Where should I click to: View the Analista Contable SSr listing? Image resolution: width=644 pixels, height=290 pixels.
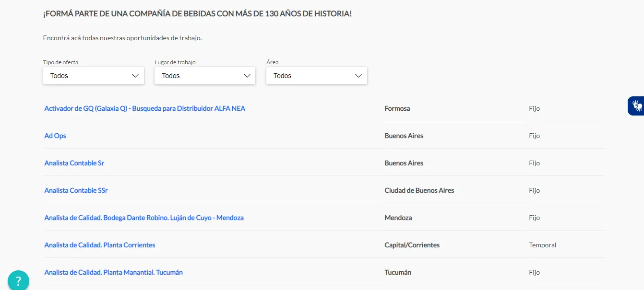(x=76, y=190)
